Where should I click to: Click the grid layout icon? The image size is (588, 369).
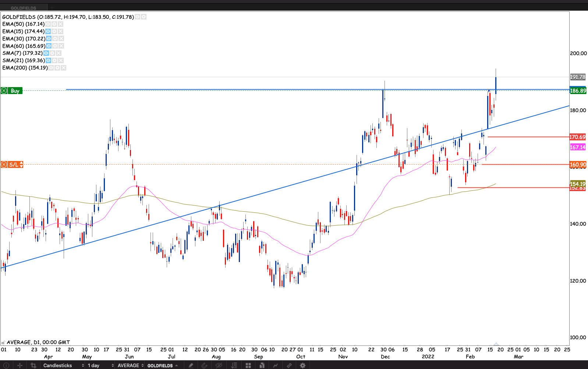248,365
